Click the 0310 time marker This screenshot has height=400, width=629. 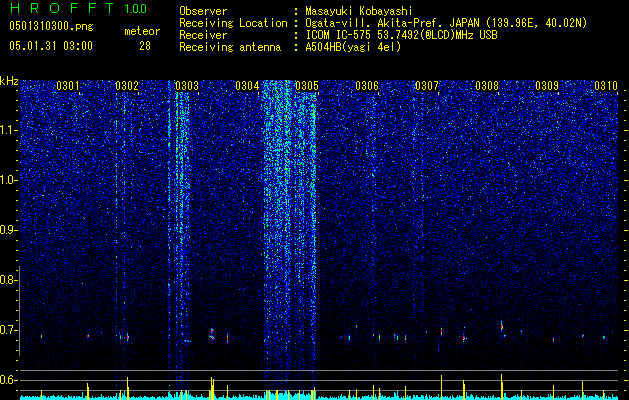coord(606,85)
